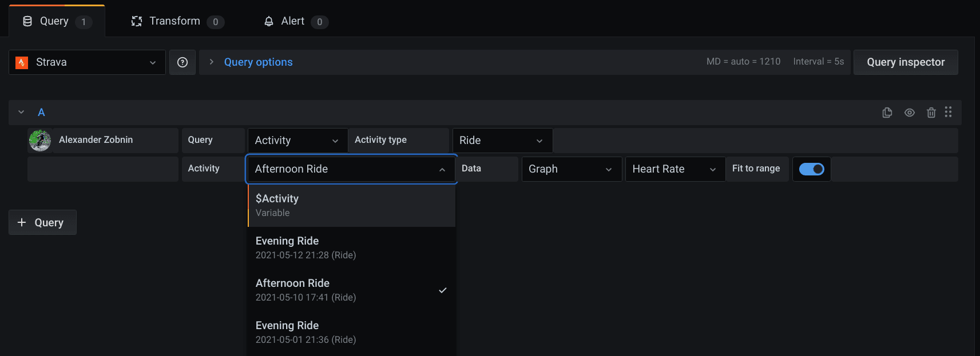Open the Heart Rate dropdown
Viewport: 980px width, 356px height.
tap(675, 169)
